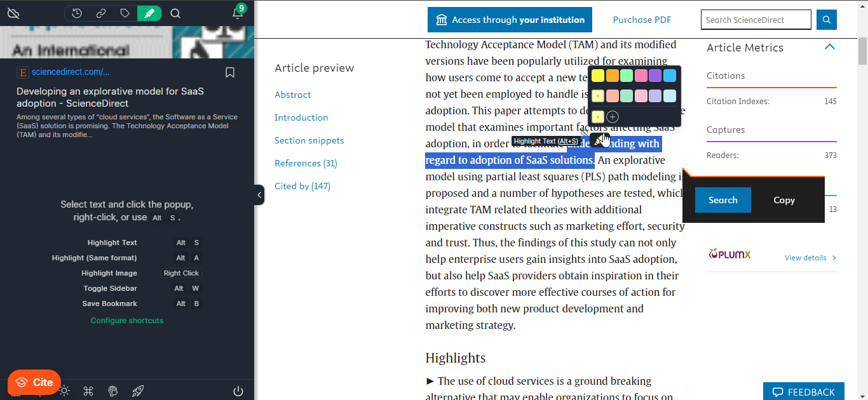
Task: Click the Readers count 373
Action: click(x=830, y=156)
